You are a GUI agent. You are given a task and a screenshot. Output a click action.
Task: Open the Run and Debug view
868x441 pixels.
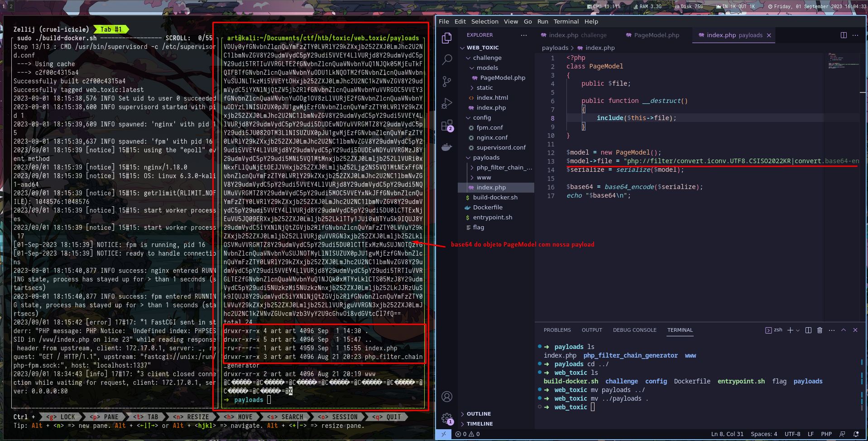(447, 103)
